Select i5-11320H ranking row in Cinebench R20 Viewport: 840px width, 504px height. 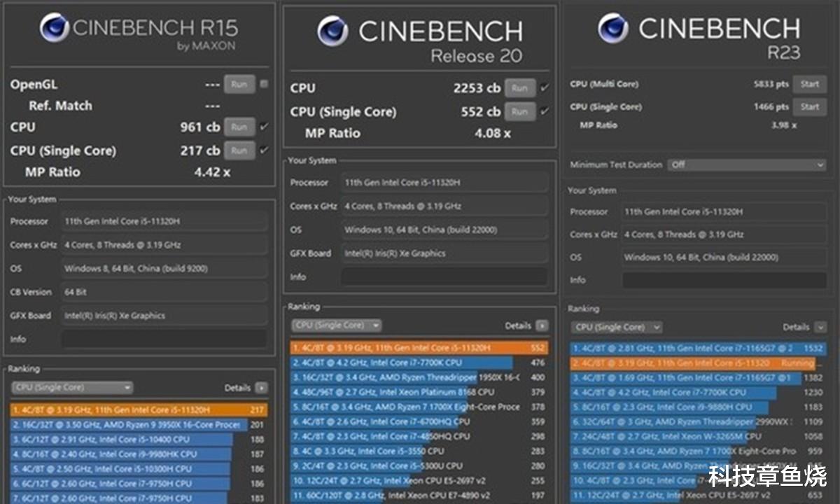pos(419,348)
